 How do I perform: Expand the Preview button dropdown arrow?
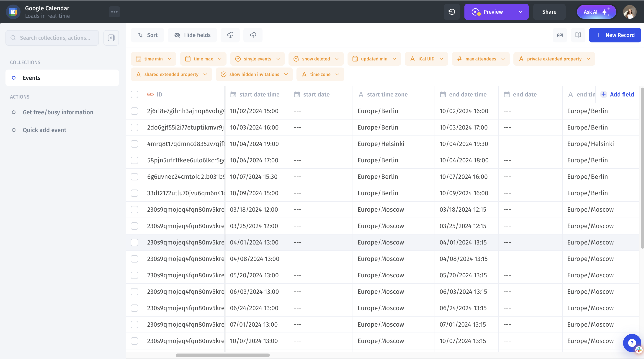click(x=520, y=12)
